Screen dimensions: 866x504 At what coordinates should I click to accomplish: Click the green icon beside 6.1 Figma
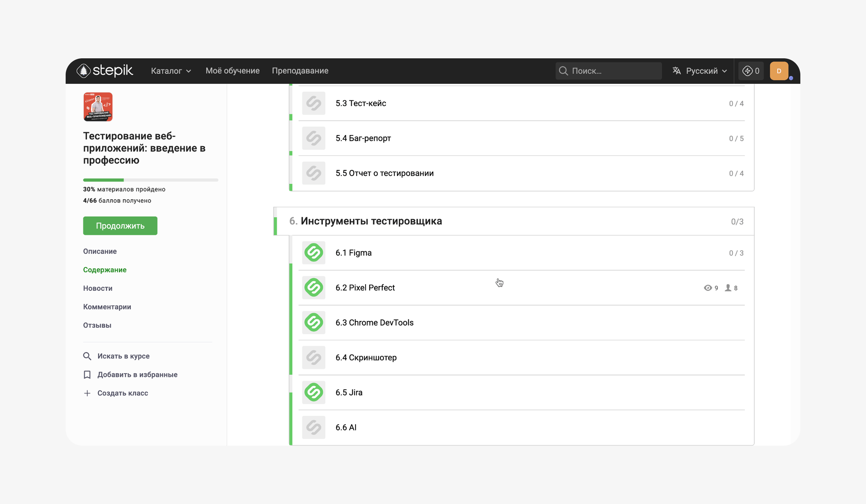(313, 253)
